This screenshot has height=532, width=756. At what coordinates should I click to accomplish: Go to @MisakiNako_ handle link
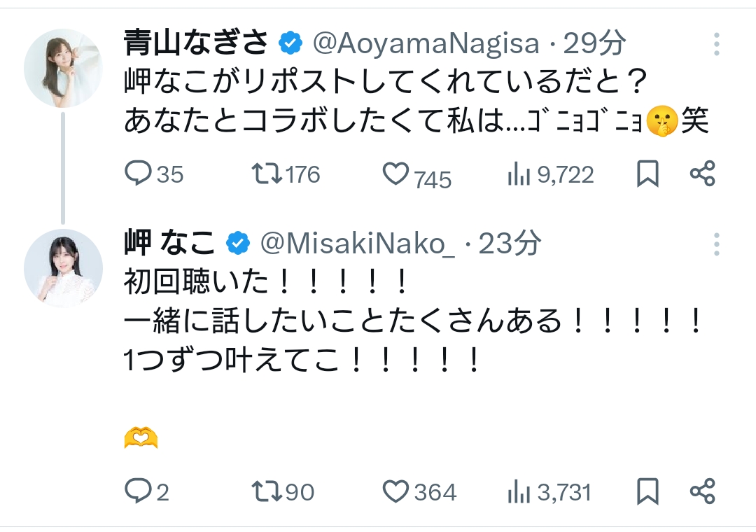(357, 244)
